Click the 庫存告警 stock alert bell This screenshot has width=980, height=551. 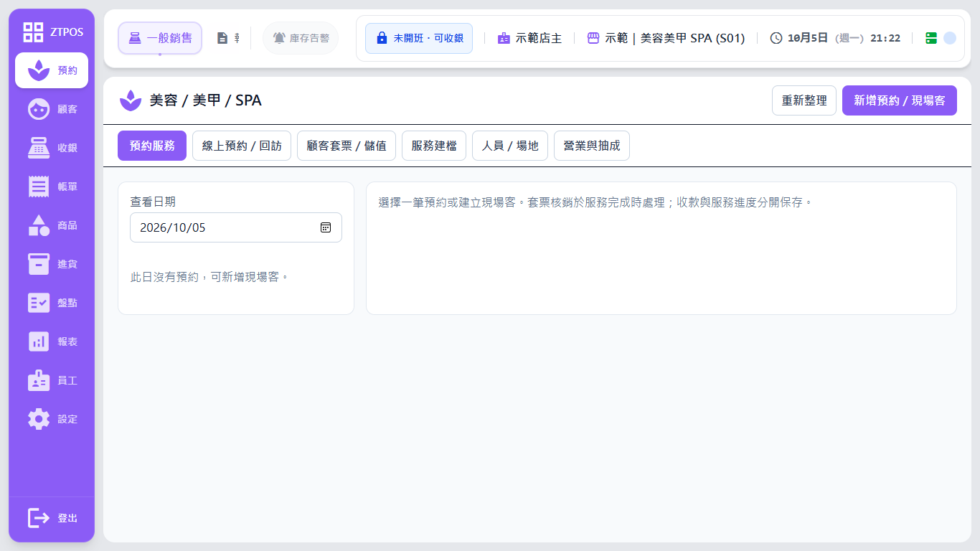point(301,38)
